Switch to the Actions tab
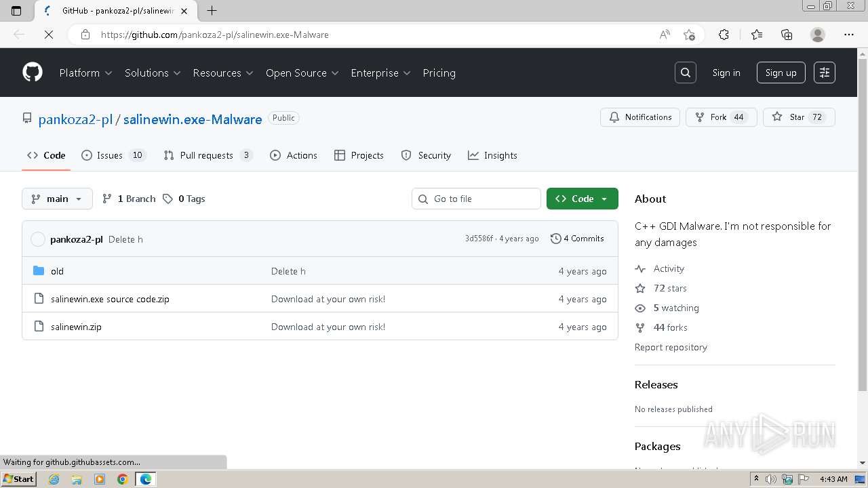The width and height of the screenshot is (868, 488). pyautogui.click(x=294, y=155)
